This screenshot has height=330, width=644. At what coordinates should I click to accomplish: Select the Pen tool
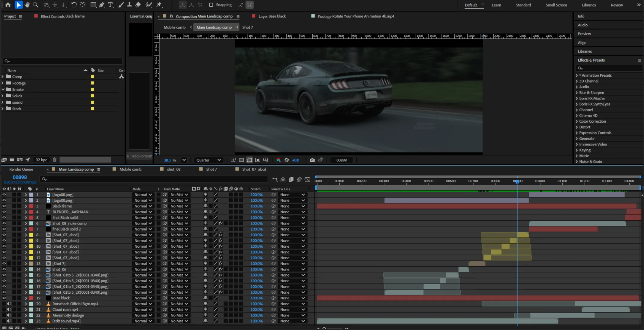[x=102, y=5]
